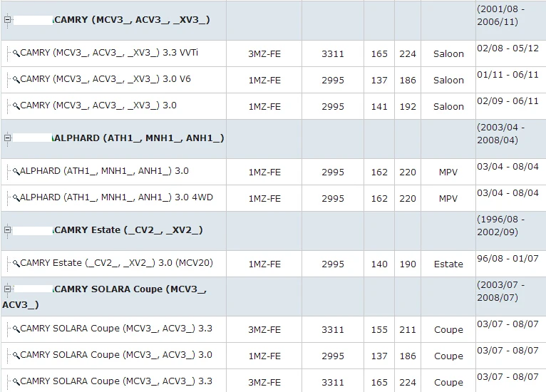The image size is (546, 392).
Task: Collapse the CAMRY SOLARA Coupe group
Action: click(x=7, y=289)
